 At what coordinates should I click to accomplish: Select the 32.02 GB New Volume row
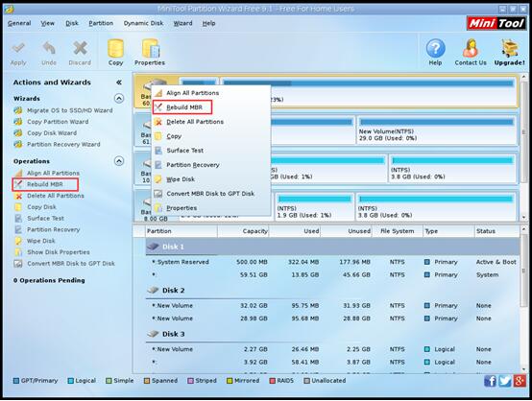tap(332, 306)
